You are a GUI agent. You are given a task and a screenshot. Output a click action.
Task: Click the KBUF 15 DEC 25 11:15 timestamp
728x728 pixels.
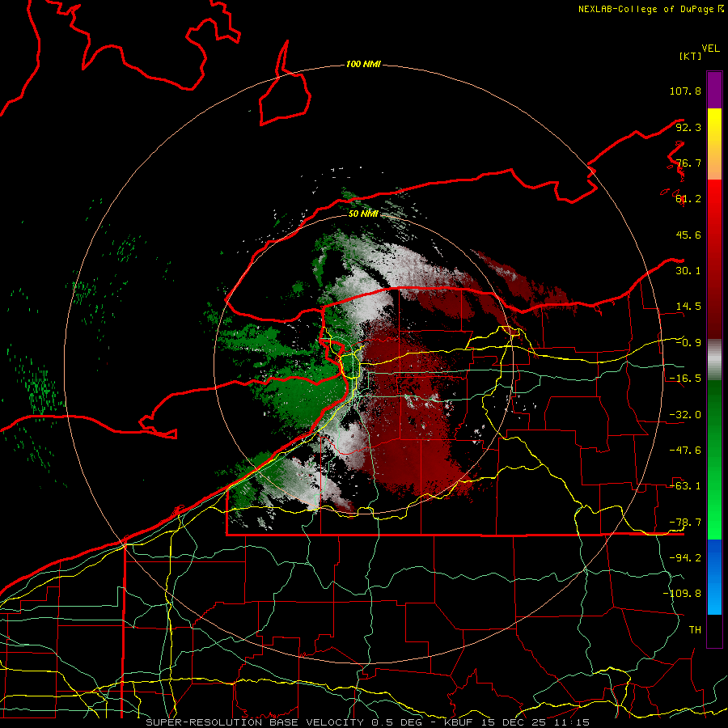pos(517,722)
